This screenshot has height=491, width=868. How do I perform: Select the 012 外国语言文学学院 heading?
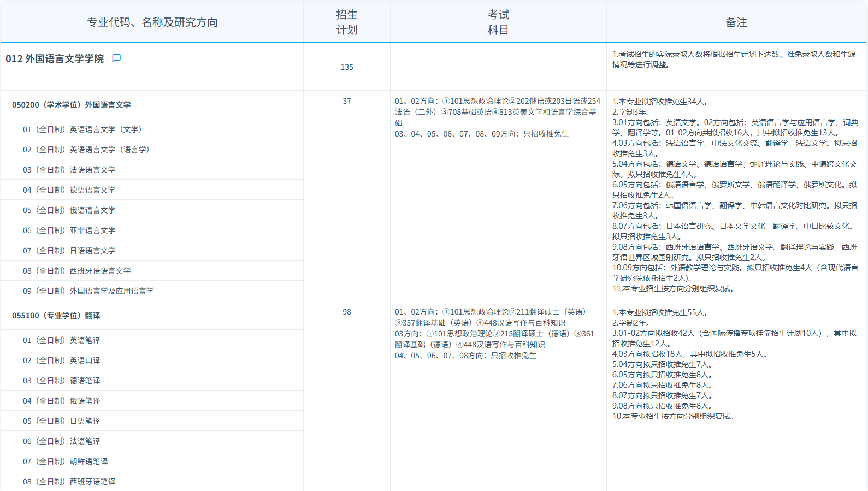[55, 59]
